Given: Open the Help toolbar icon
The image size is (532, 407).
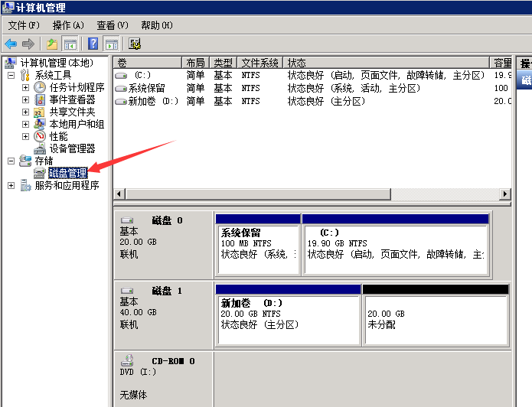Looking at the screenshot, I should [93, 44].
